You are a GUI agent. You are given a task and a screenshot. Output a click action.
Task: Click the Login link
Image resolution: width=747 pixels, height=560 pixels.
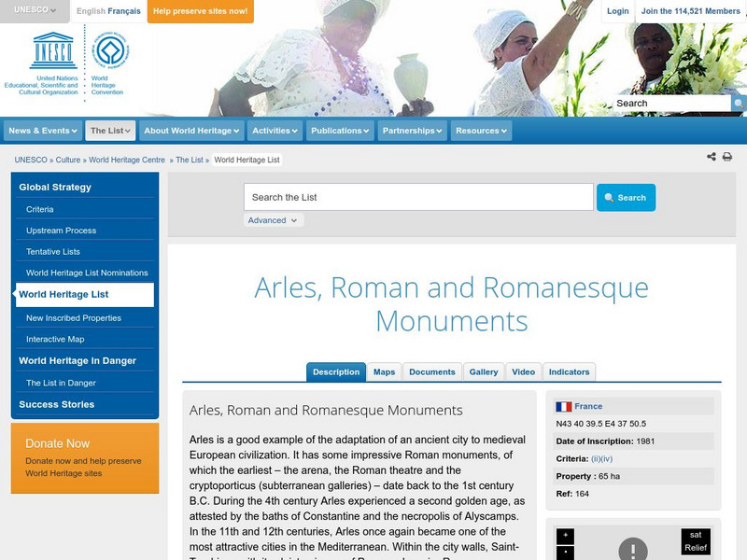(617, 11)
